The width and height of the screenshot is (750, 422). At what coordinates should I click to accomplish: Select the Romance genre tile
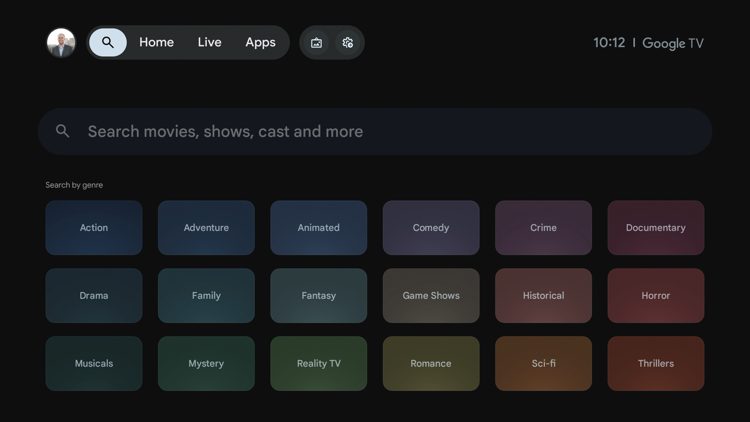click(431, 364)
